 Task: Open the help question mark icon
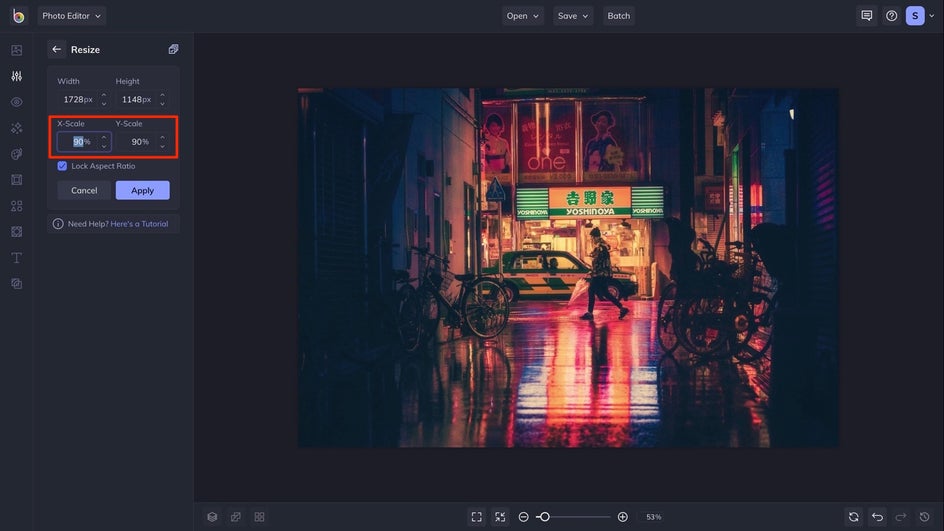[x=891, y=16]
